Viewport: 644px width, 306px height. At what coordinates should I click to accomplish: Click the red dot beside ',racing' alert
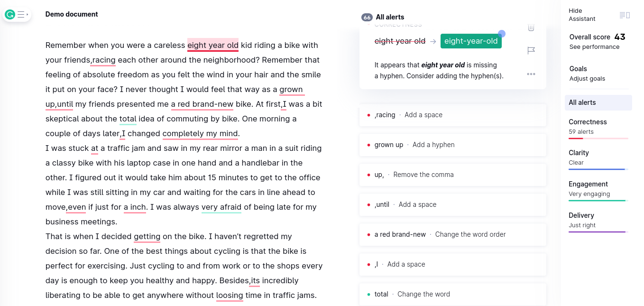click(368, 115)
